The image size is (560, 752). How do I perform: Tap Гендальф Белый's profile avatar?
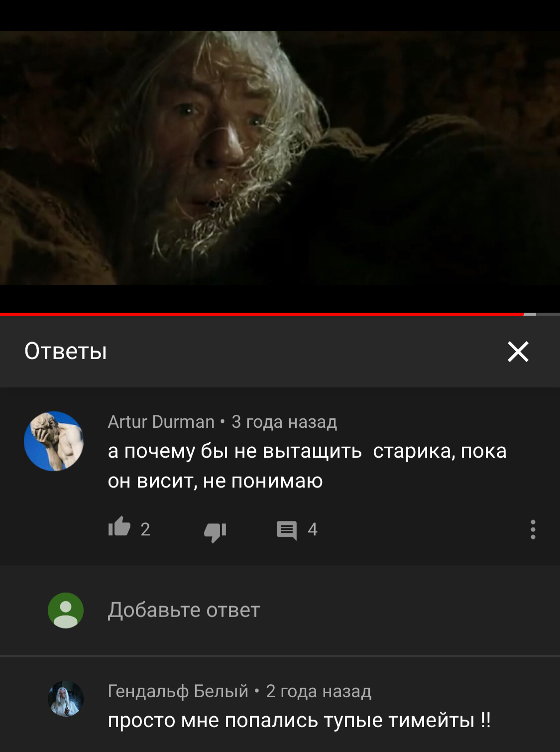pyautogui.click(x=65, y=699)
